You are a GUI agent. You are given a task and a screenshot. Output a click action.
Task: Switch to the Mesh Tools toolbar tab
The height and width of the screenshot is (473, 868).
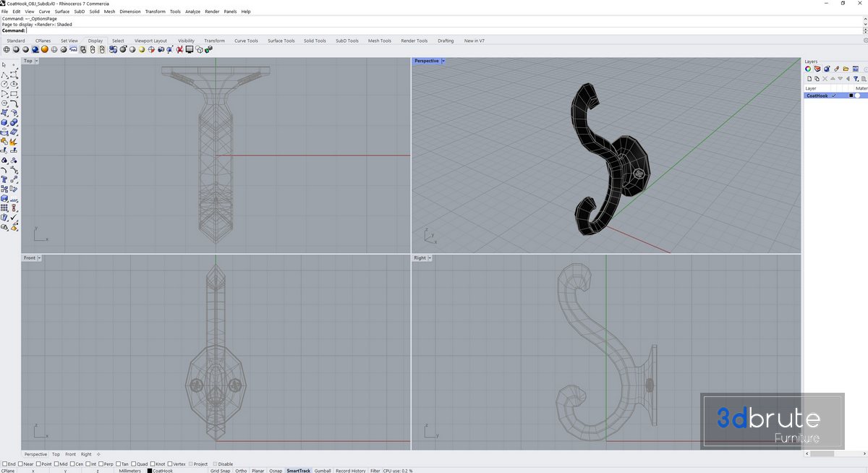click(x=379, y=41)
